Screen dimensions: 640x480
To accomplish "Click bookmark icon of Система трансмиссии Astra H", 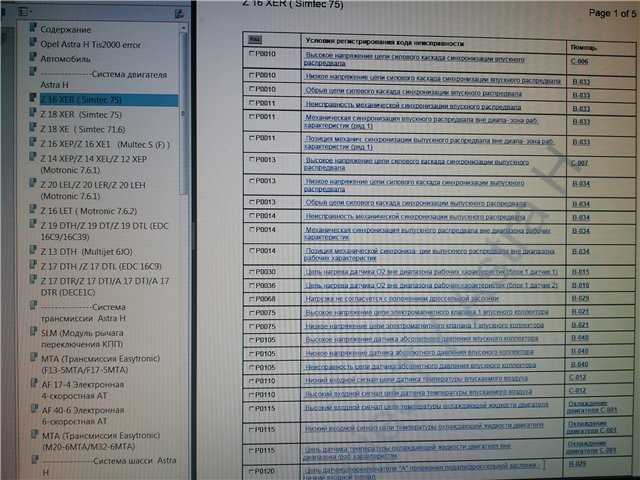I will click(x=33, y=305).
